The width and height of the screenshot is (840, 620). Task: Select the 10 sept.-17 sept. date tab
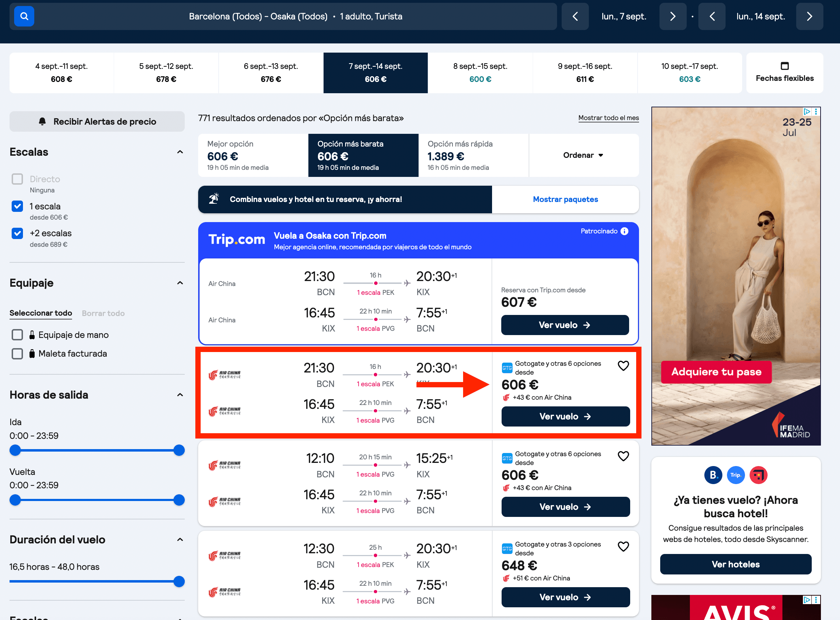[x=690, y=72]
